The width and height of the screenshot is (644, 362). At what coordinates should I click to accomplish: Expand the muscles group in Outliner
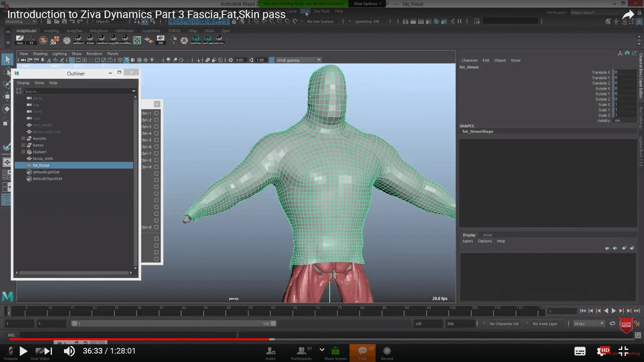click(23, 138)
